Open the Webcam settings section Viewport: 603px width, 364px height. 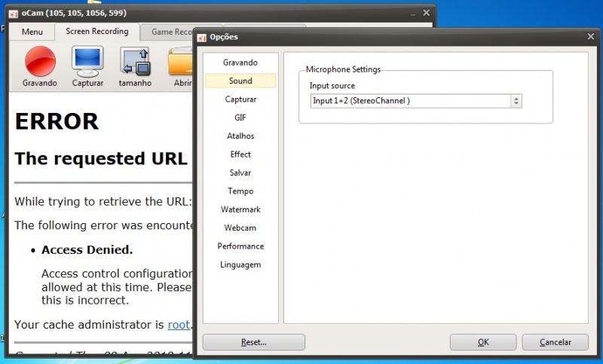pos(240,228)
